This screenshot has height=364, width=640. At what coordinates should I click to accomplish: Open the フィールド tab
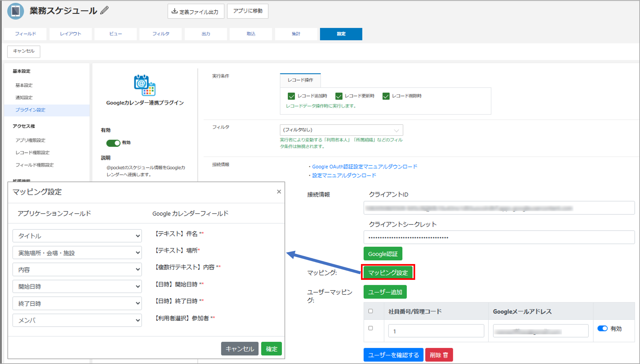(x=25, y=34)
